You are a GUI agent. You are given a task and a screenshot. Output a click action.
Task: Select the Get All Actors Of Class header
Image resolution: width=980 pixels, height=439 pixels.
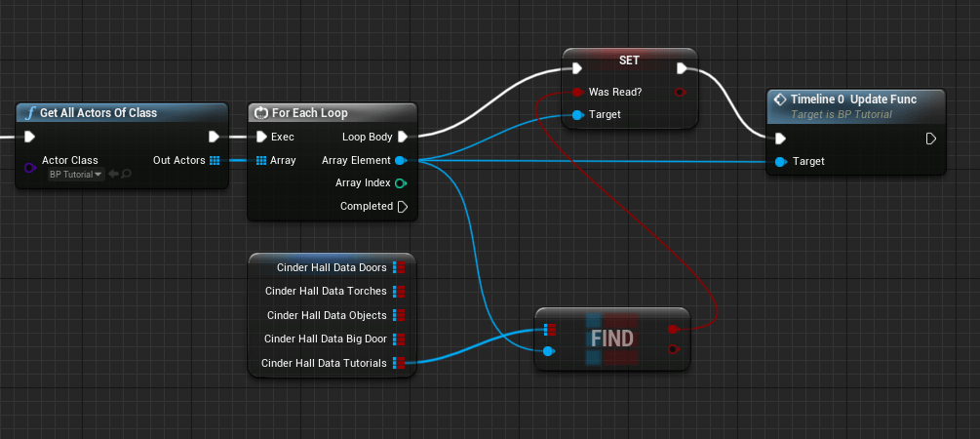click(98, 113)
